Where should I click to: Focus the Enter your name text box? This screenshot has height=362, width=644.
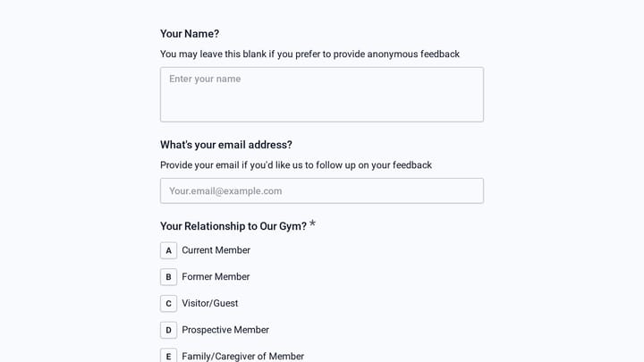(x=322, y=95)
